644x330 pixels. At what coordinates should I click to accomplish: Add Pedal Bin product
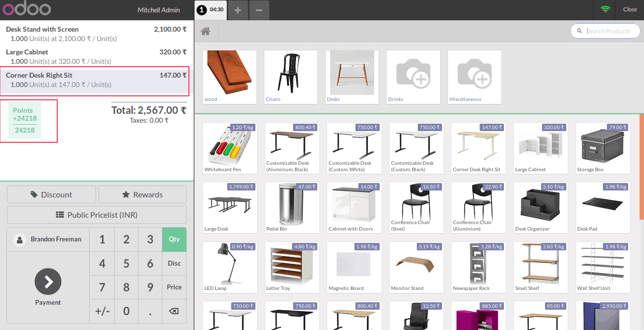point(292,207)
